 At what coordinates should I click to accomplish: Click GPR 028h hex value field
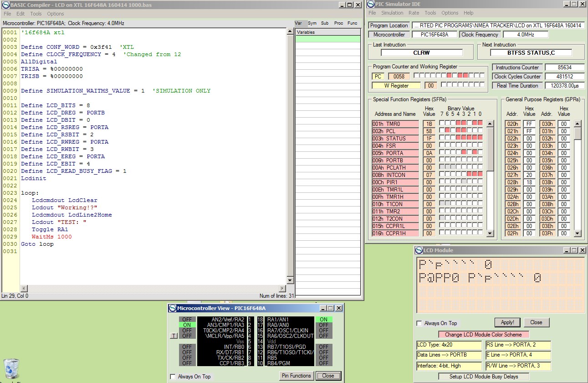[529, 182]
